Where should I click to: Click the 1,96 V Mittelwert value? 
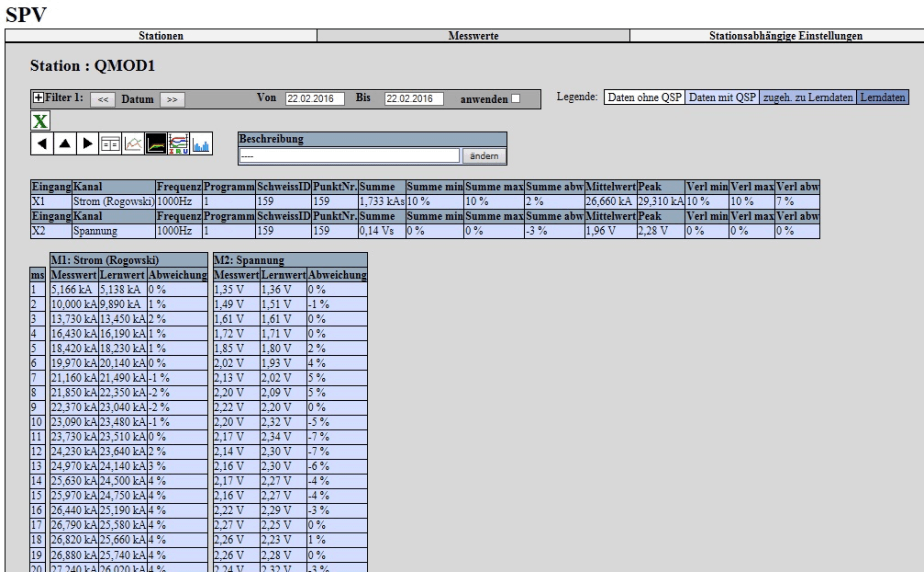click(611, 231)
